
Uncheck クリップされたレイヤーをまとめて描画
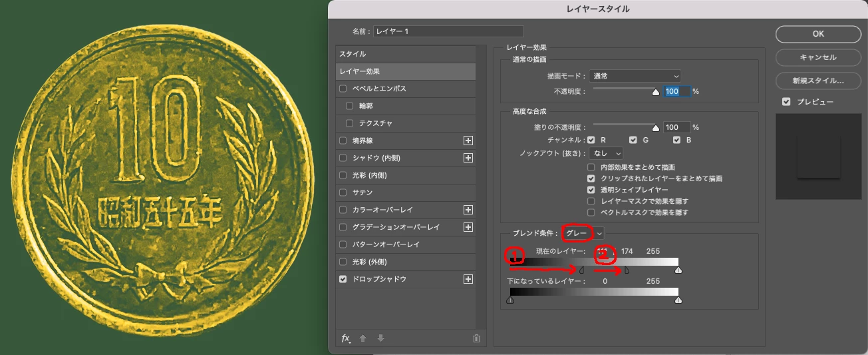pyautogui.click(x=591, y=178)
